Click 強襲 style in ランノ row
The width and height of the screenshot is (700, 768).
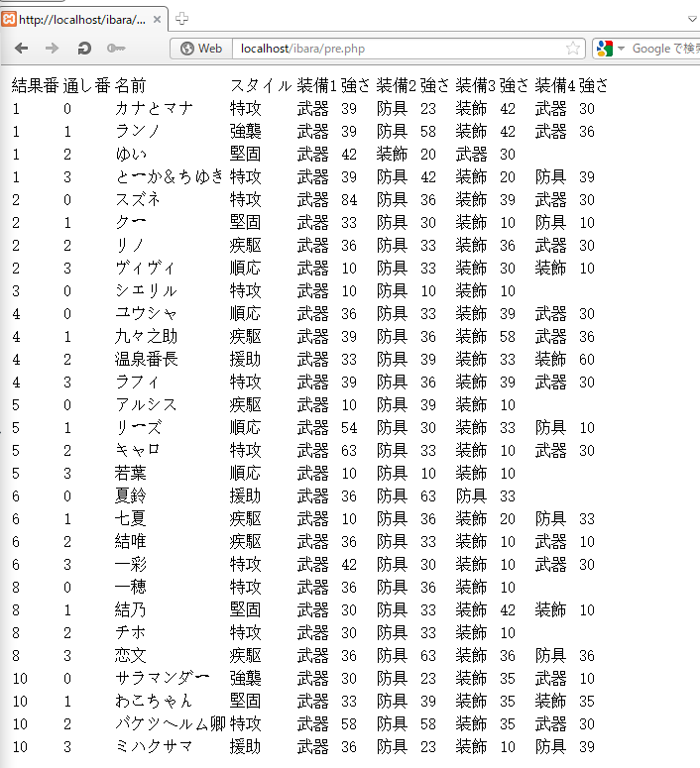[245, 131]
